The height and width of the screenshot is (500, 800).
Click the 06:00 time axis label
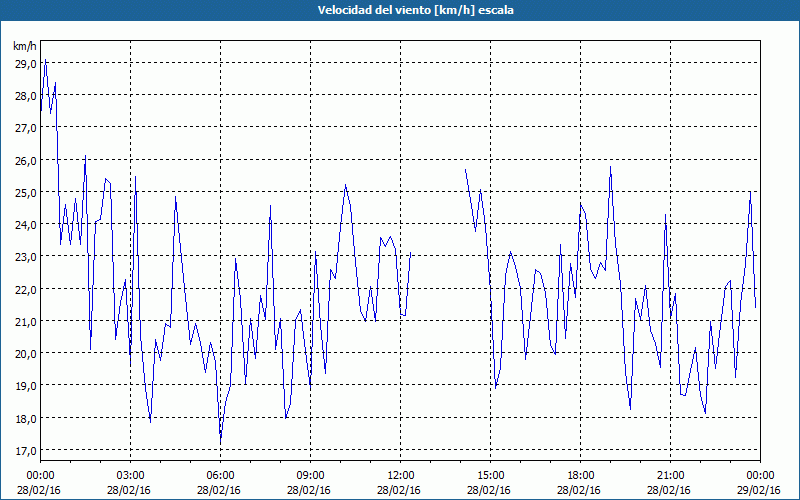point(220,476)
